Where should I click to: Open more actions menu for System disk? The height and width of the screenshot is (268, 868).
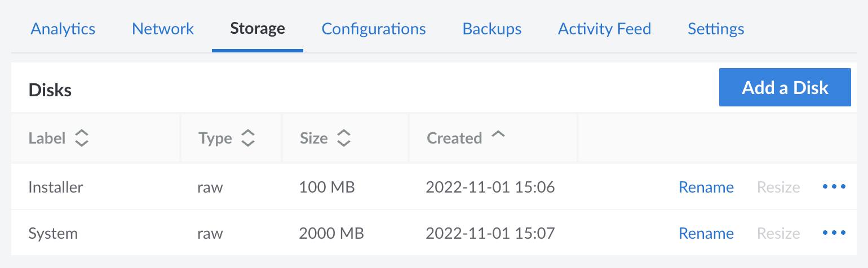[834, 233]
